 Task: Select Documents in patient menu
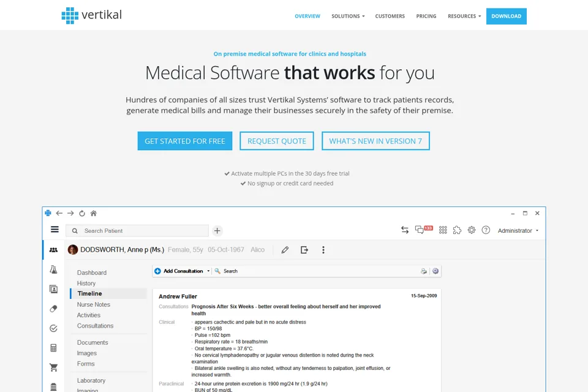pyautogui.click(x=92, y=342)
